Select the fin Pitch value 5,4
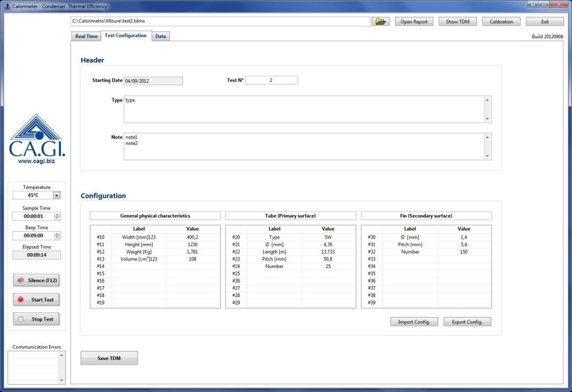Viewport: 572px width, 392px height. coord(464,244)
